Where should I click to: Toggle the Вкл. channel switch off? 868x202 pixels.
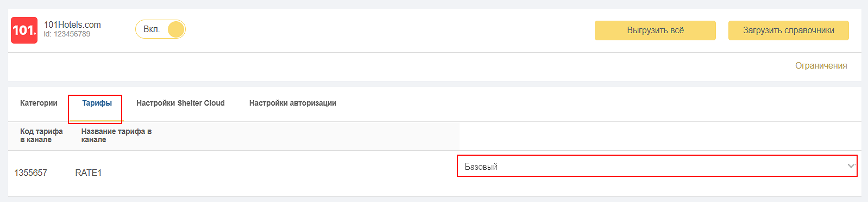[160, 29]
